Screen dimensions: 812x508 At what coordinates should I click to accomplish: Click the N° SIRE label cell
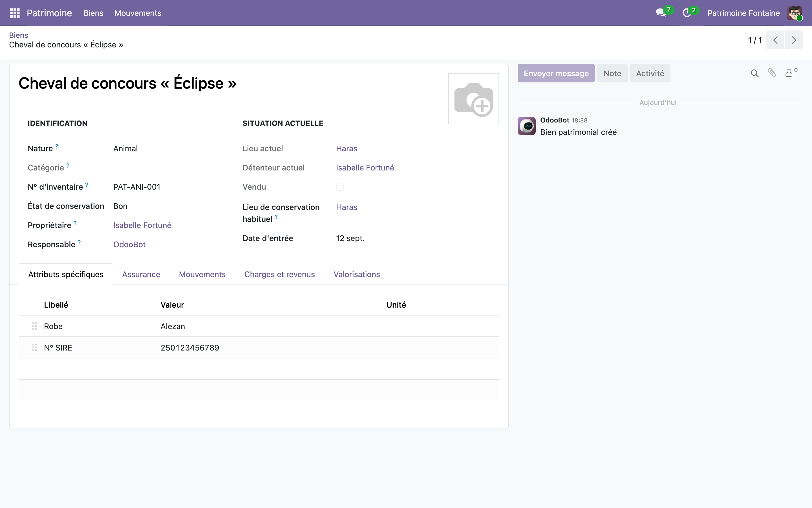pyautogui.click(x=98, y=348)
